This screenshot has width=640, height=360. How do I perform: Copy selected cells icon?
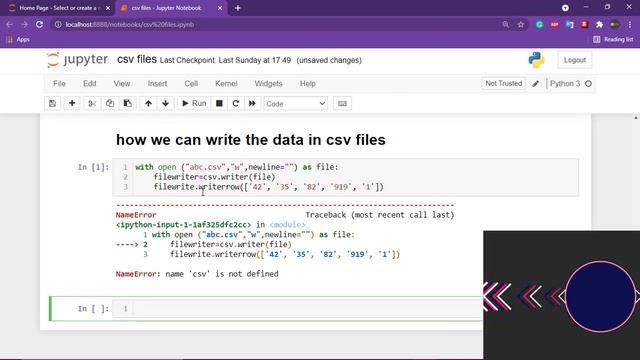110,103
